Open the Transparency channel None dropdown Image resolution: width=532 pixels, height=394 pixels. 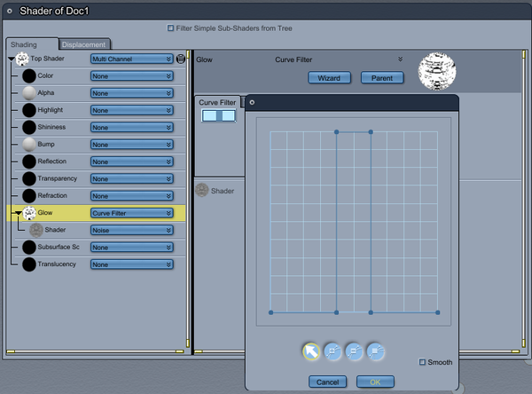pos(132,178)
